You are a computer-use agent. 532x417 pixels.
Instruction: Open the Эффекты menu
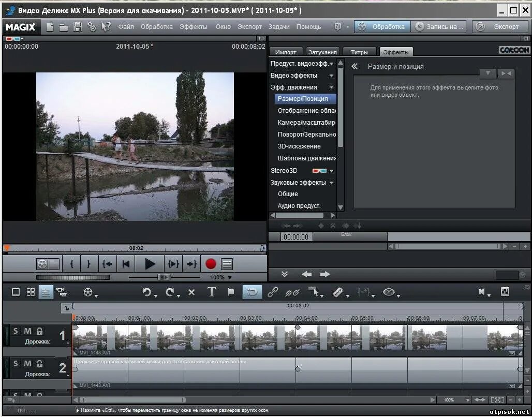pos(194,27)
